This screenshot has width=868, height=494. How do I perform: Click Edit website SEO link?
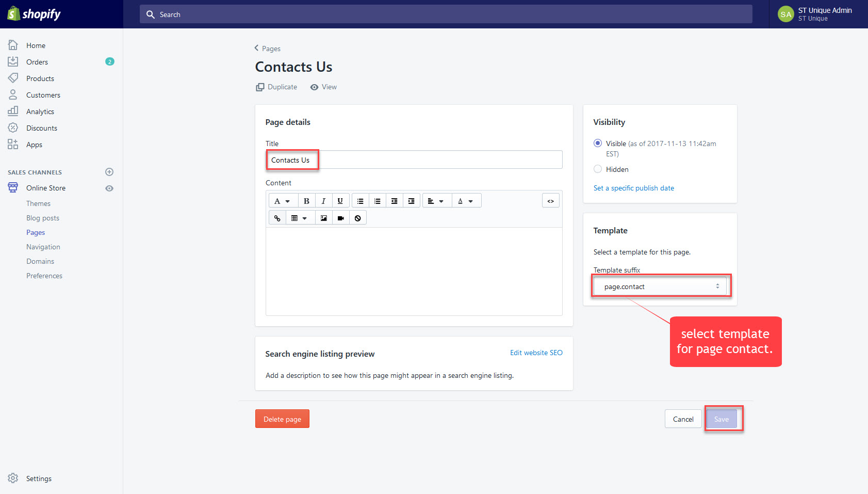tap(536, 353)
